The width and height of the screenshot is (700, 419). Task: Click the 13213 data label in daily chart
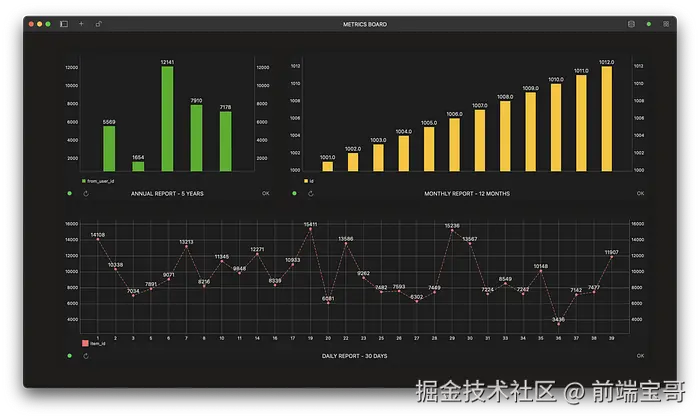tap(186, 242)
